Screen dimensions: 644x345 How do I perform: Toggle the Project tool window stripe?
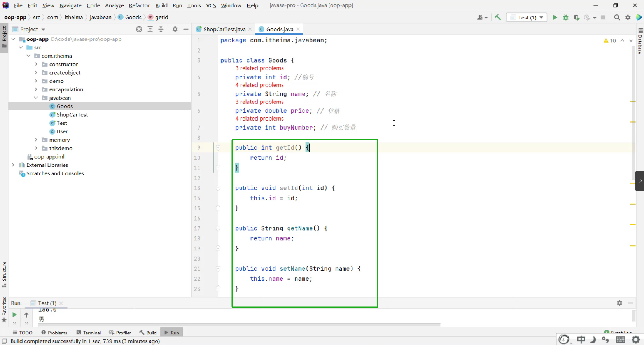click(4, 37)
